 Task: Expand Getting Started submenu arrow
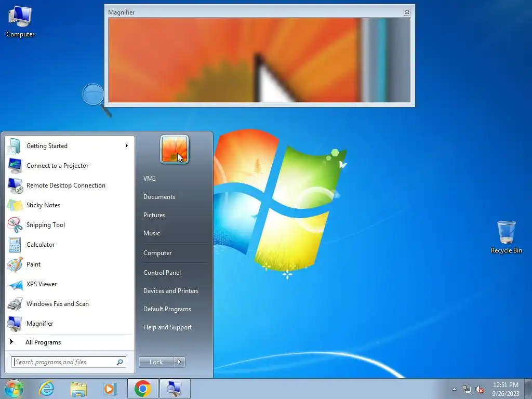pos(127,146)
